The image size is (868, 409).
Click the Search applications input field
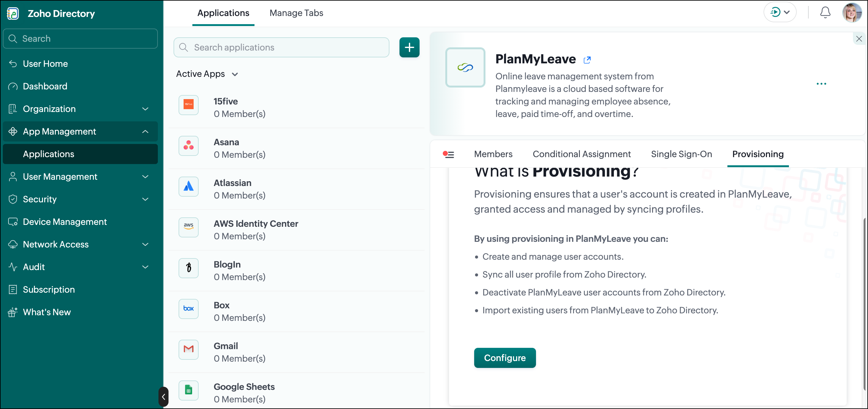coord(281,47)
